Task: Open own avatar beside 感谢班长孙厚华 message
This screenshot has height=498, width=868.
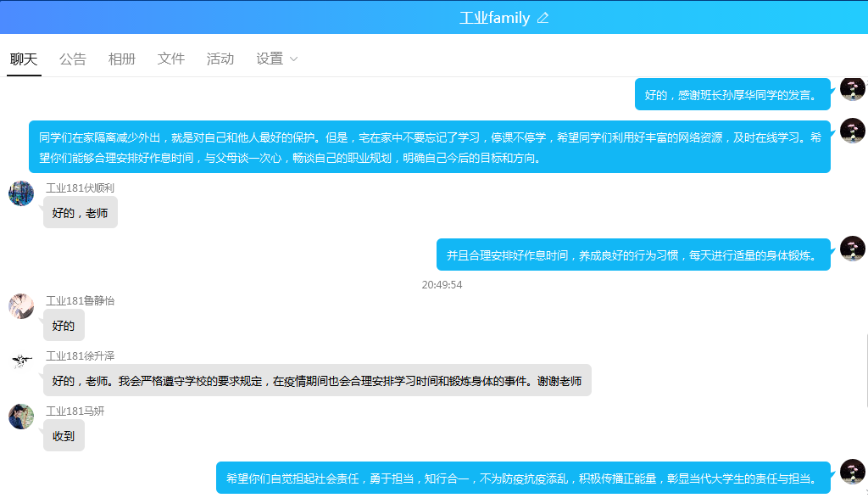Action: [853, 88]
